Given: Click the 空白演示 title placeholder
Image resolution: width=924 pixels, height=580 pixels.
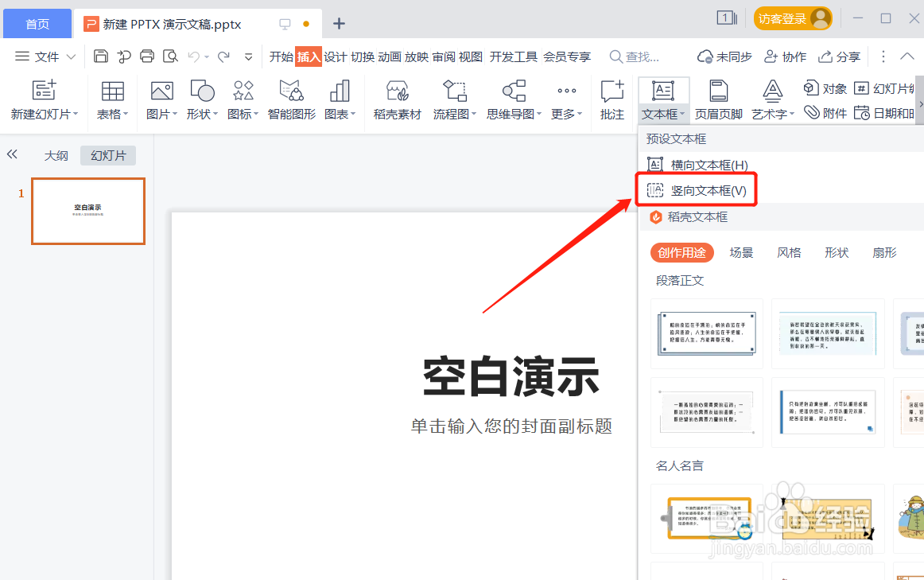Looking at the screenshot, I should (x=511, y=377).
